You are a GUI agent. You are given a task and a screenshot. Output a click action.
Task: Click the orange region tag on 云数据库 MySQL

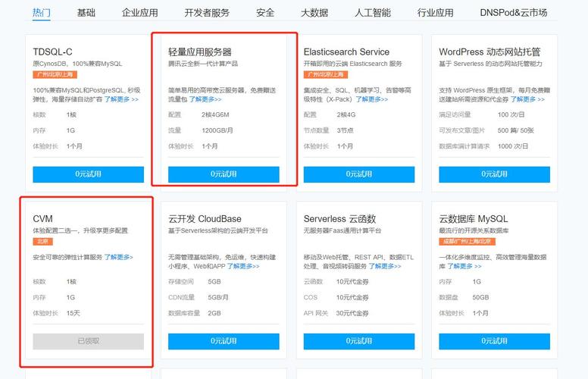click(x=467, y=242)
